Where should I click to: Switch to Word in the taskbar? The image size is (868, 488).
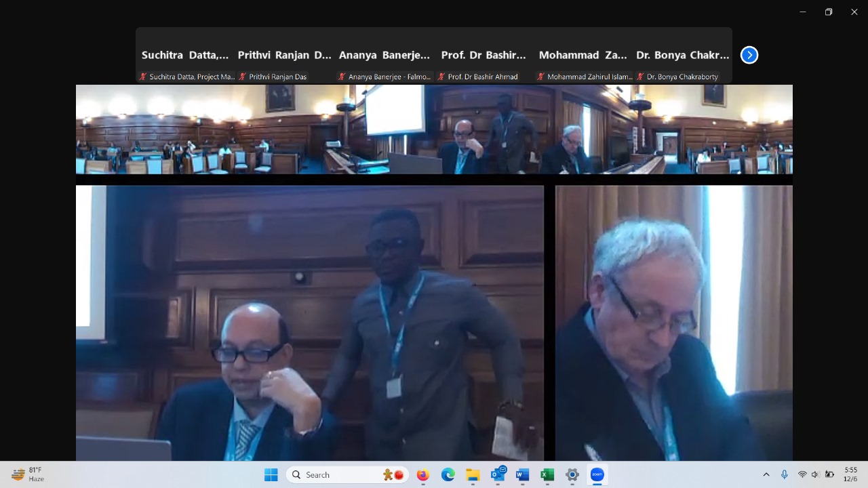coord(522,475)
